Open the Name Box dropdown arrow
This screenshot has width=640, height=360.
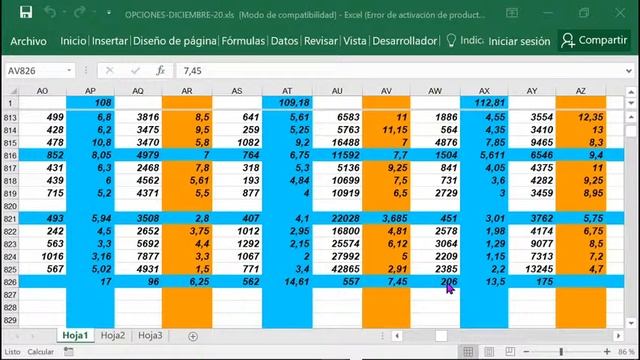pos(69,71)
